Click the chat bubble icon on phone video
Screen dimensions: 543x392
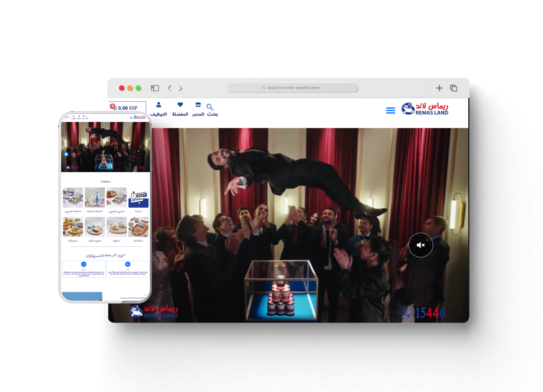point(66,154)
